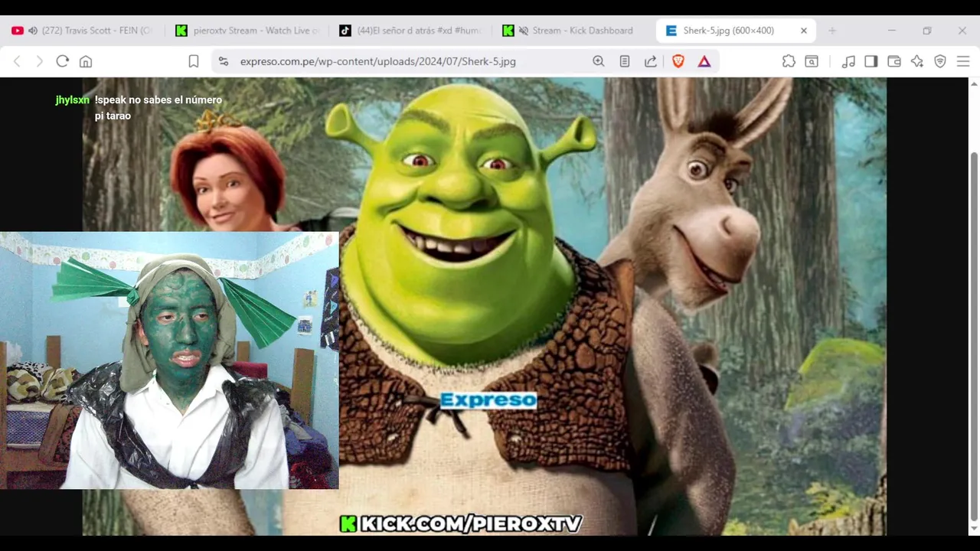Click the scrollbar down arrow
Viewport: 980px width, 551px height.
click(x=974, y=529)
